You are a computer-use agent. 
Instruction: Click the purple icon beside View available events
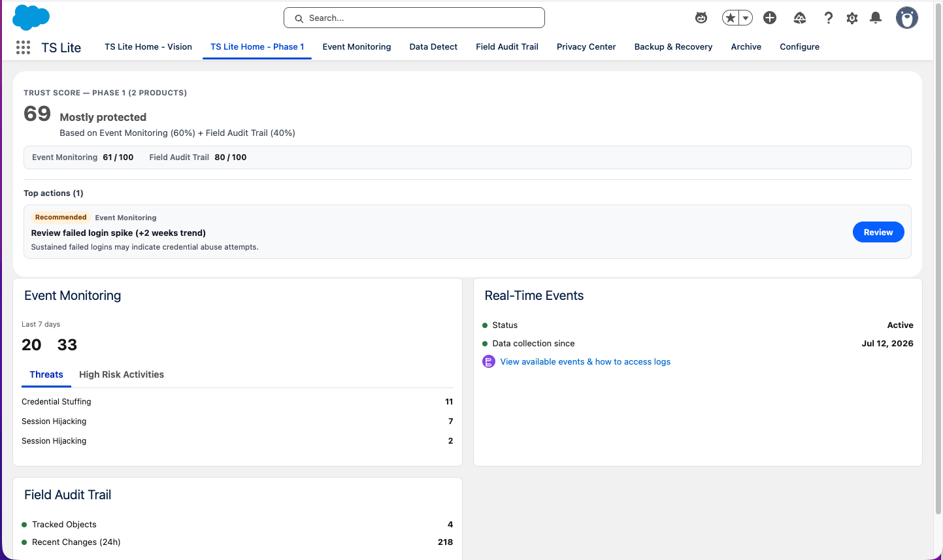pyautogui.click(x=489, y=362)
